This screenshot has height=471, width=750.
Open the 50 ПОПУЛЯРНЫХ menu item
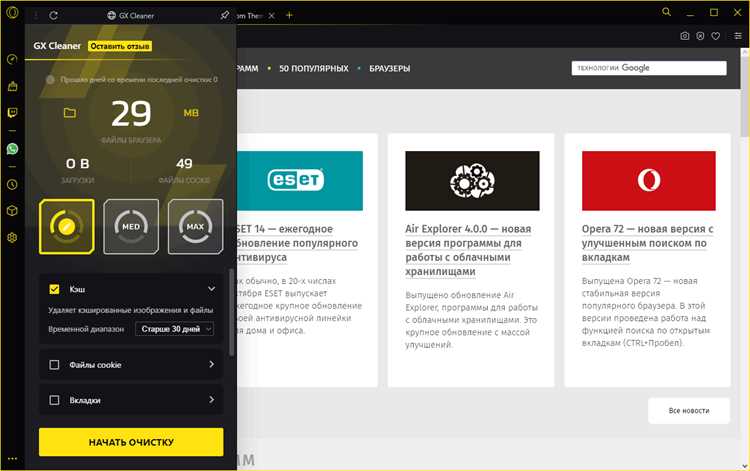pyautogui.click(x=314, y=68)
